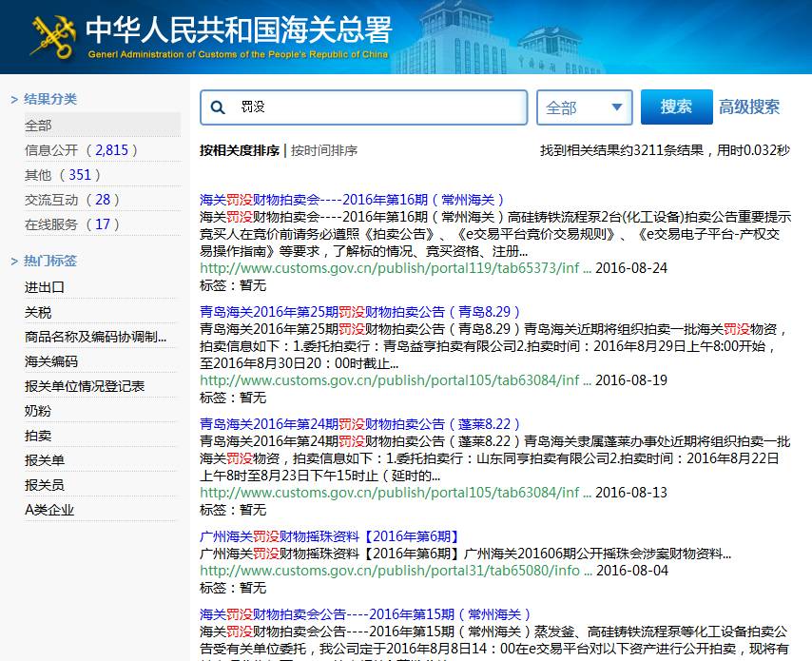Click the magnifier search icon

(218, 107)
